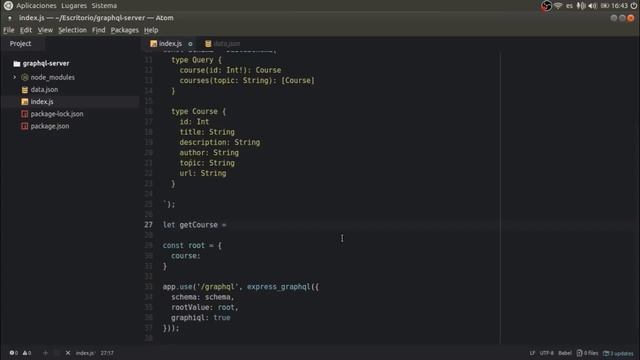Viewport: 640px width, 360px height.
Task: Open the Lugares system menu
Action: pos(74,6)
